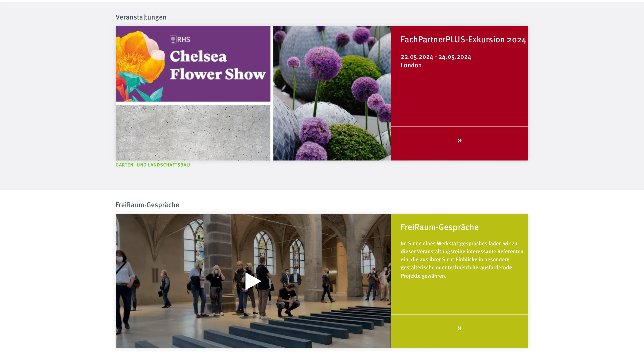Play the FreiRaum-Gespräche video
The width and height of the screenshot is (644, 362).
point(253,281)
